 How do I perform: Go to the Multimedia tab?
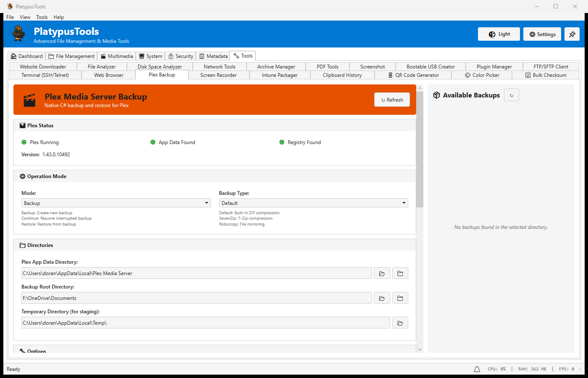(117, 56)
